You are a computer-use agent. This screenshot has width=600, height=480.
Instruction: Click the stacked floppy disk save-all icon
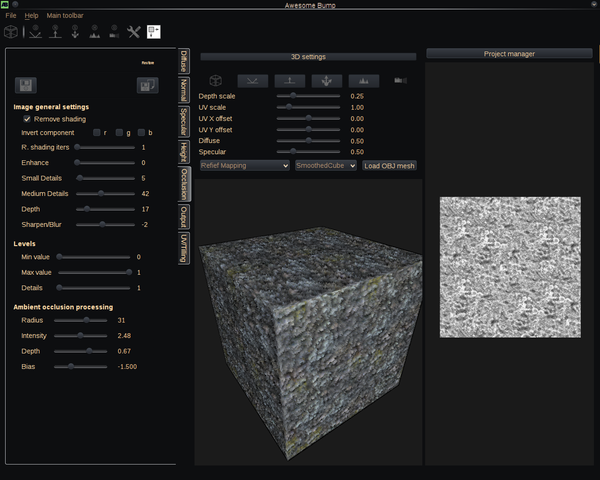(147, 86)
